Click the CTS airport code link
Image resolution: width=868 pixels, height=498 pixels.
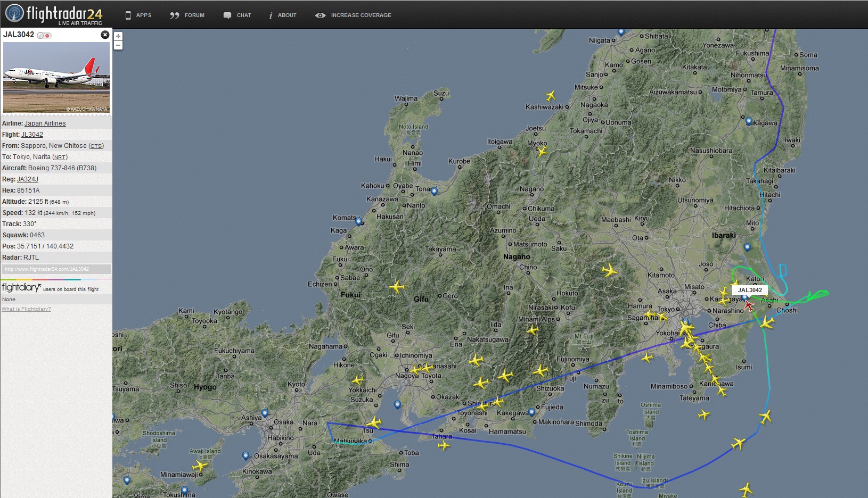tap(96, 146)
